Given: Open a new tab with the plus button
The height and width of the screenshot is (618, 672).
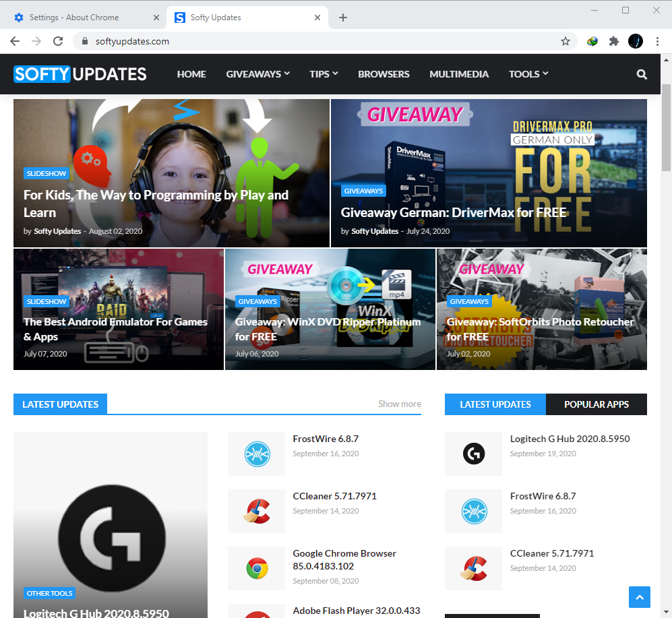Looking at the screenshot, I should [x=343, y=18].
